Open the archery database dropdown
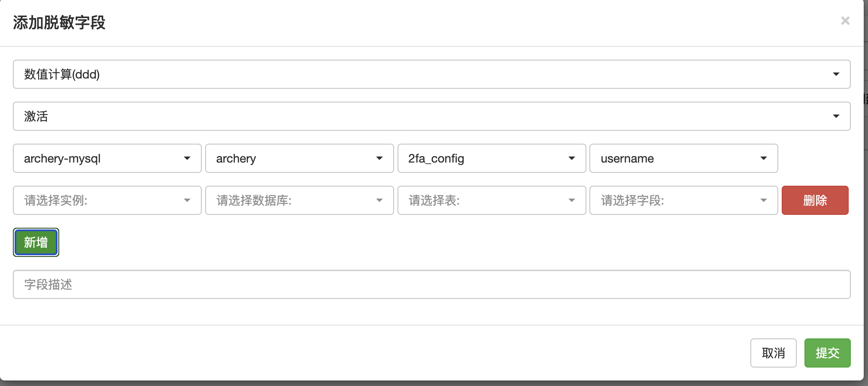868x386 pixels. point(299,158)
